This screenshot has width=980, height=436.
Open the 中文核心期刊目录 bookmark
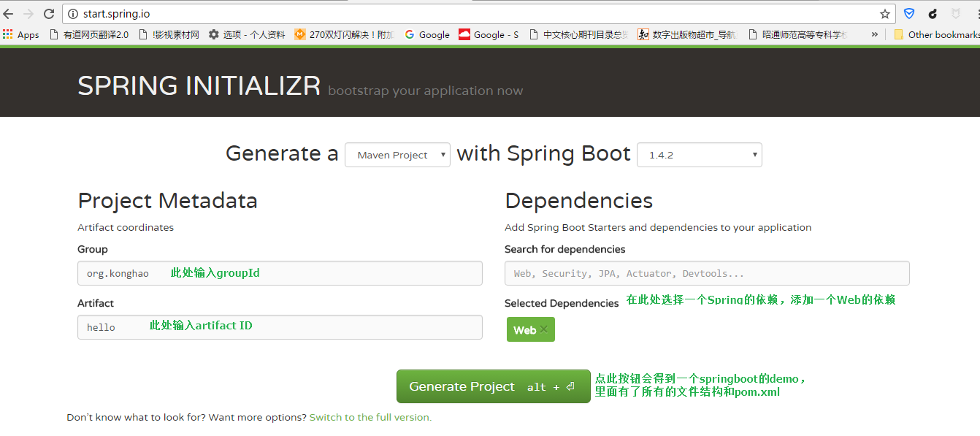(578, 34)
